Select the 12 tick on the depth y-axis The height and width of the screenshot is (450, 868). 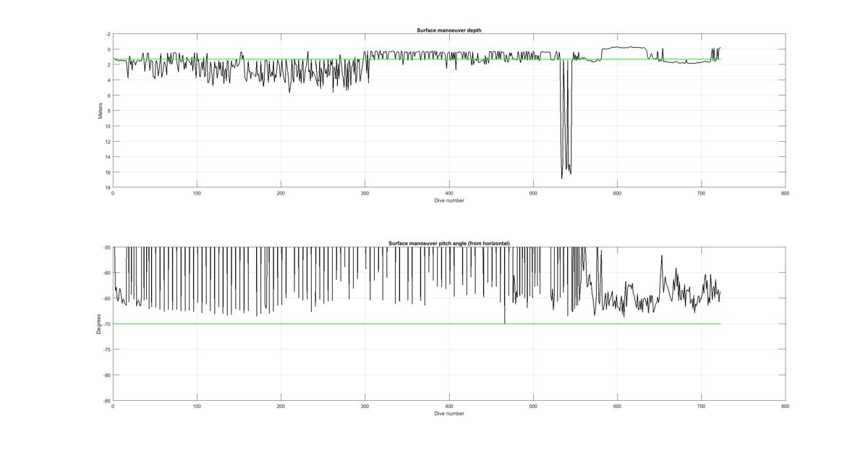(x=108, y=141)
